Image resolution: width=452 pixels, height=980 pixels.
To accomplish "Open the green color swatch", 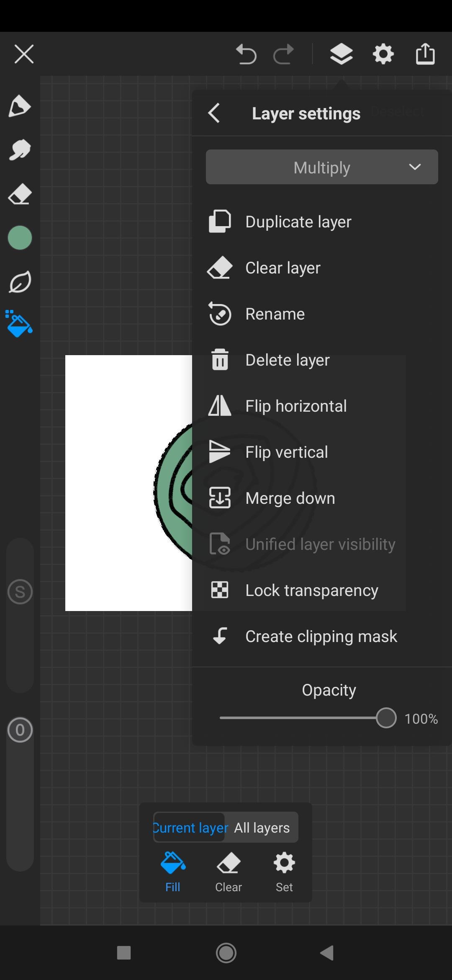I will point(20,238).
